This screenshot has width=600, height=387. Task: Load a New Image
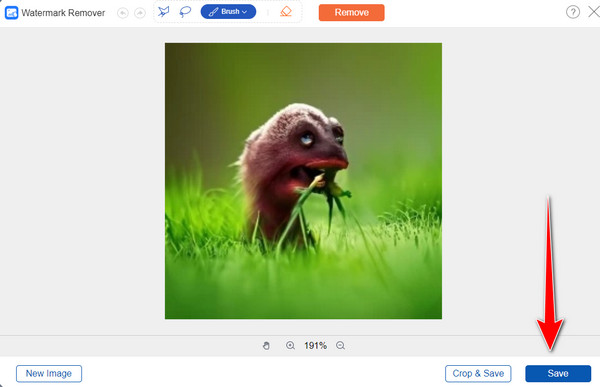(x=49, y=373)
